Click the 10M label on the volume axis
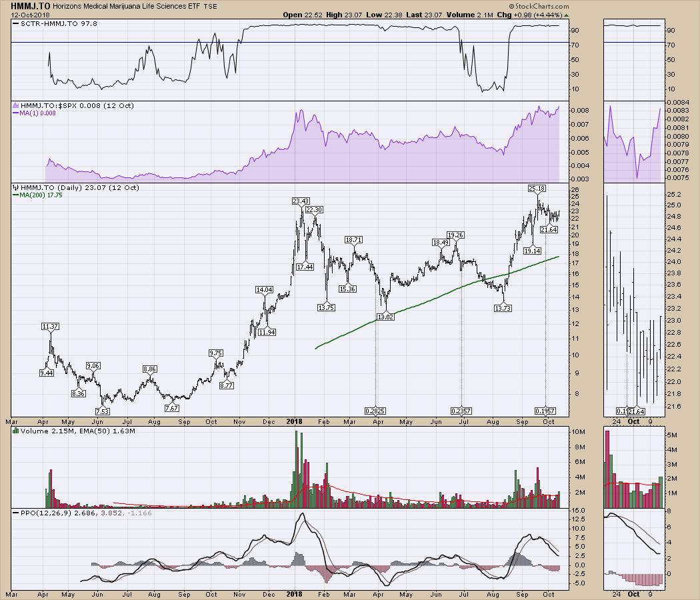The width and height of the screenshot is (700, 600). pos(578,432)
